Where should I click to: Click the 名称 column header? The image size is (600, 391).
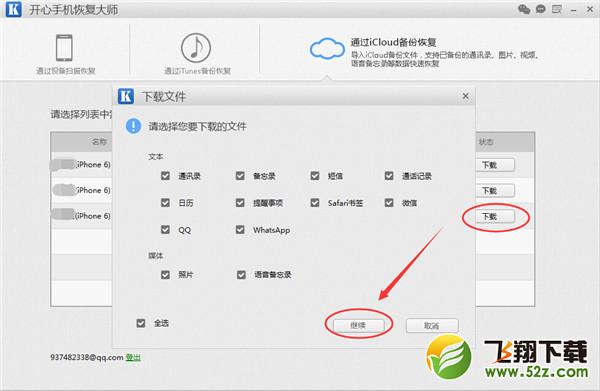(x=99, y=142)
